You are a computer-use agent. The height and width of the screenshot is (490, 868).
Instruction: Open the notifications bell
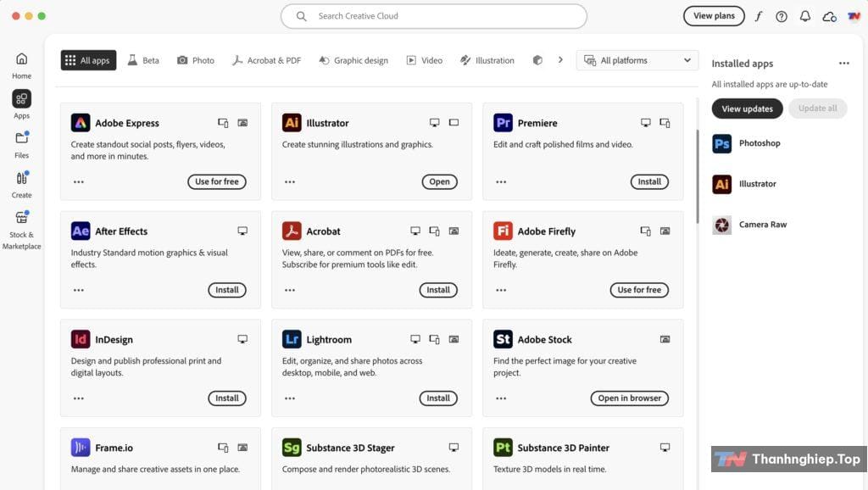coord(805,16)
